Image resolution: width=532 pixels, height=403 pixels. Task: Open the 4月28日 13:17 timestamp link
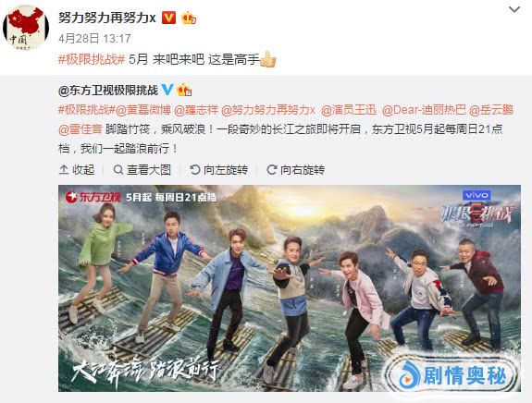click(x=94, y=38)
